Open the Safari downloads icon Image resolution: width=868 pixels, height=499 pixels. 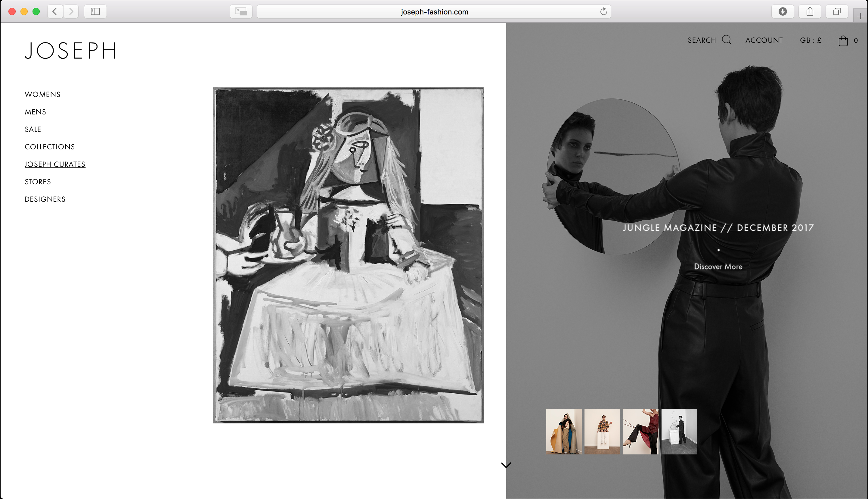point(783,12)
